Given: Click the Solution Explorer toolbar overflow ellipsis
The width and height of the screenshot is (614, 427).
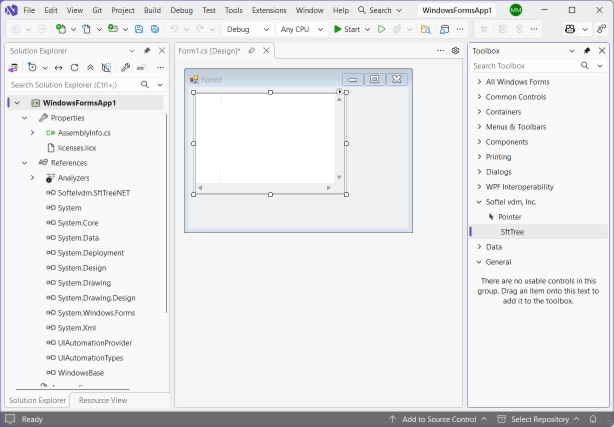Looking at the screenshot, I should pos(161,68).
